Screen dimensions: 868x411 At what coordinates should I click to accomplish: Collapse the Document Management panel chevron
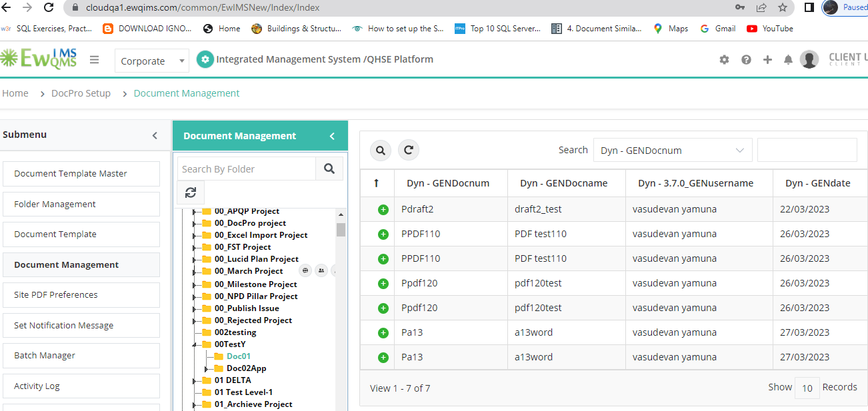332,136
